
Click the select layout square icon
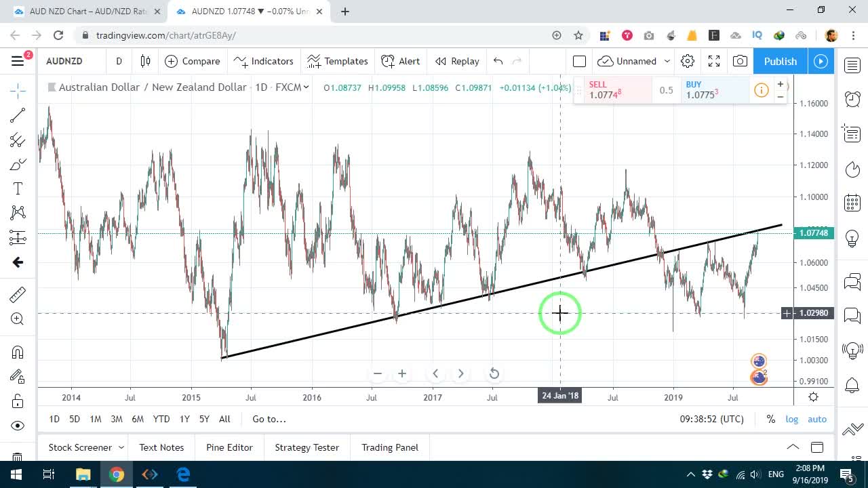tap(579, 61)
